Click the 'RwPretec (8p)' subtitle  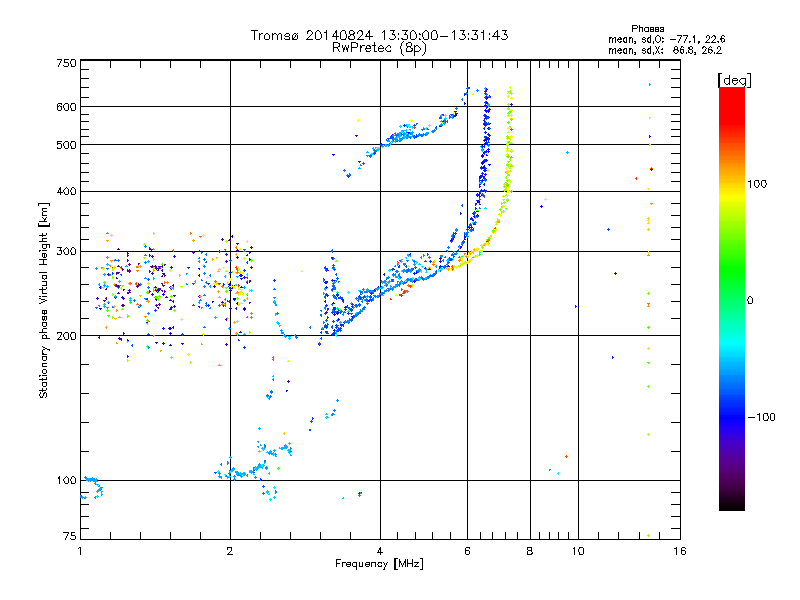pyautogui.click(x=379, y=48)
